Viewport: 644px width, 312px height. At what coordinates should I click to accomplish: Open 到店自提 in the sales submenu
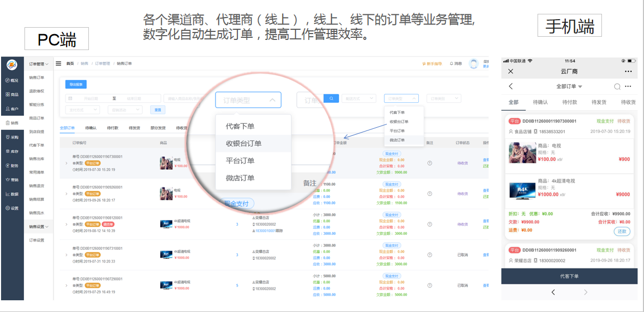[x=37, y=132]
